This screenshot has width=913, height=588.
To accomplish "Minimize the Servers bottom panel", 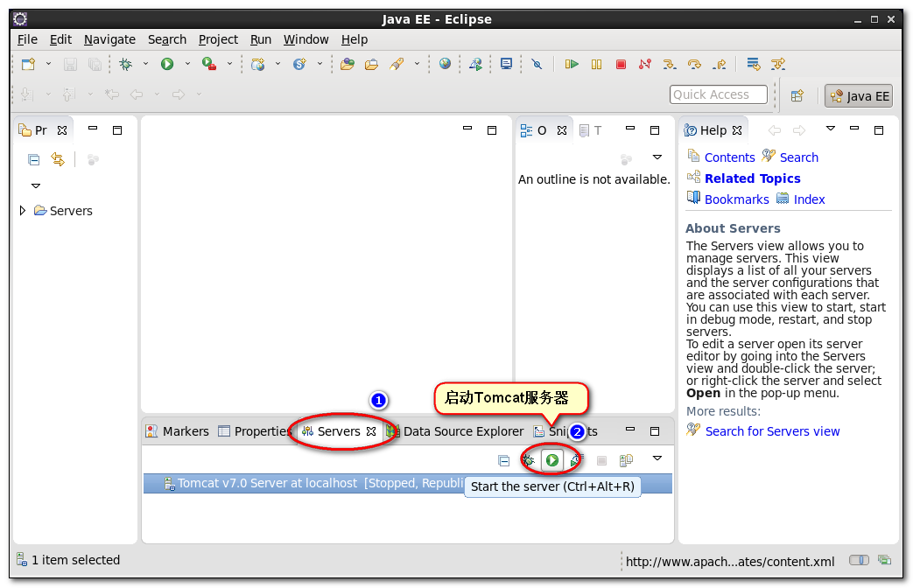I will [630, 430].
